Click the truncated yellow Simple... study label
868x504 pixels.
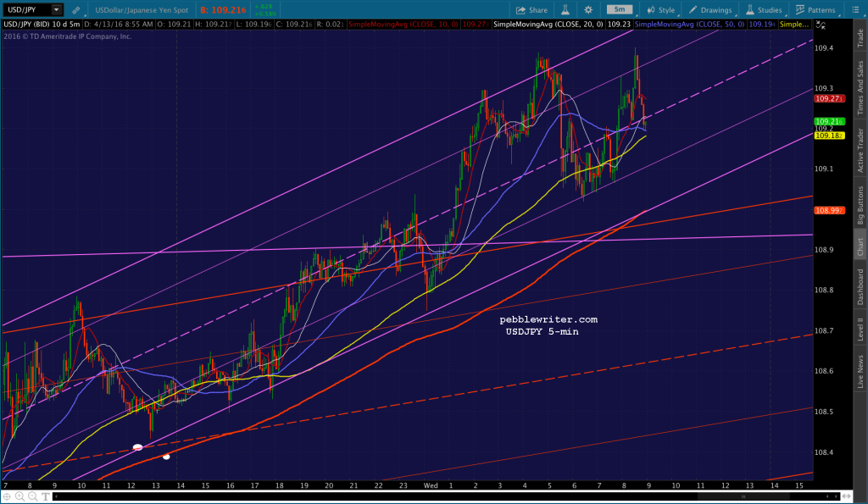(x=793, y=25)
